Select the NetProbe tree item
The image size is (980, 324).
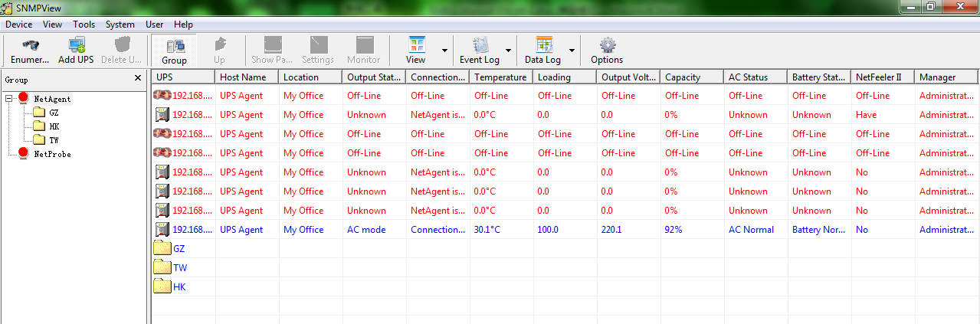pos(51,154)
